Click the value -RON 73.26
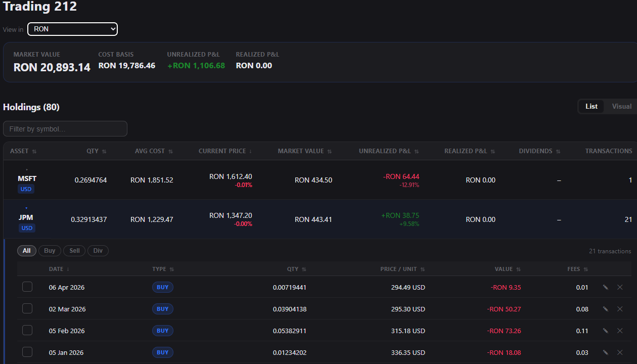Viewport: 637px width, 364px height. coord(504,331)
